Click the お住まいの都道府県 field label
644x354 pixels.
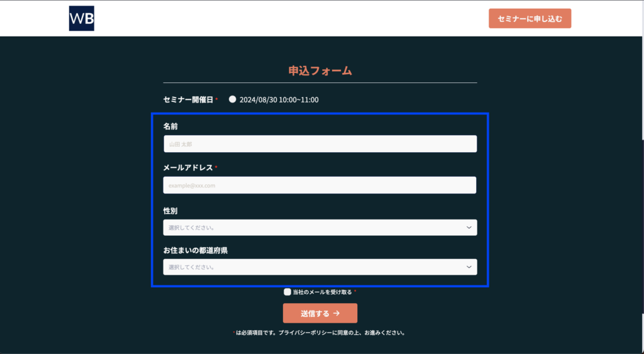click(195, 250)
